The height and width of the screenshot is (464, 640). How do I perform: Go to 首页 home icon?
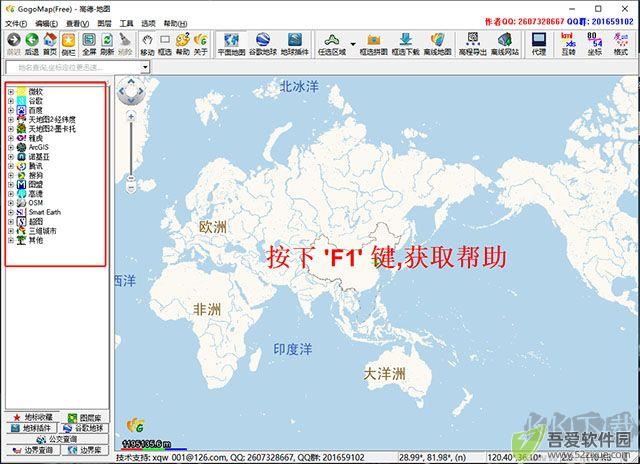pos(50,44)
